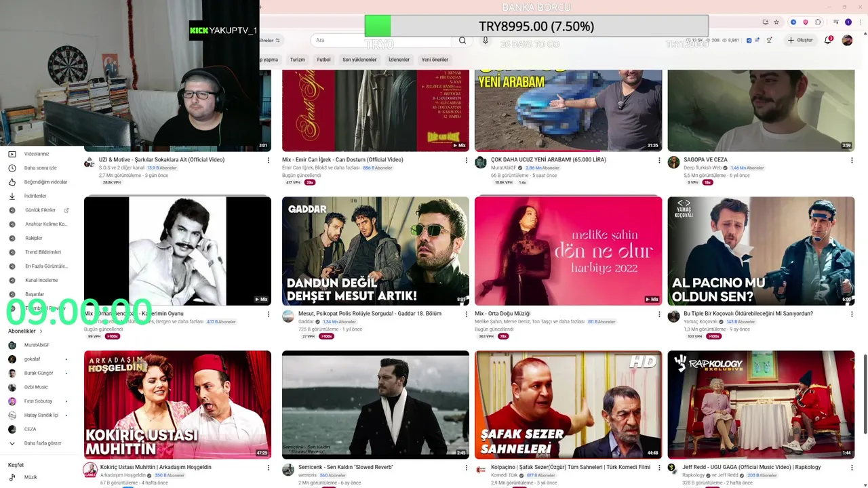Click the S.O.S channel avatar beside UZI & Motive

[x=89, y=163]
